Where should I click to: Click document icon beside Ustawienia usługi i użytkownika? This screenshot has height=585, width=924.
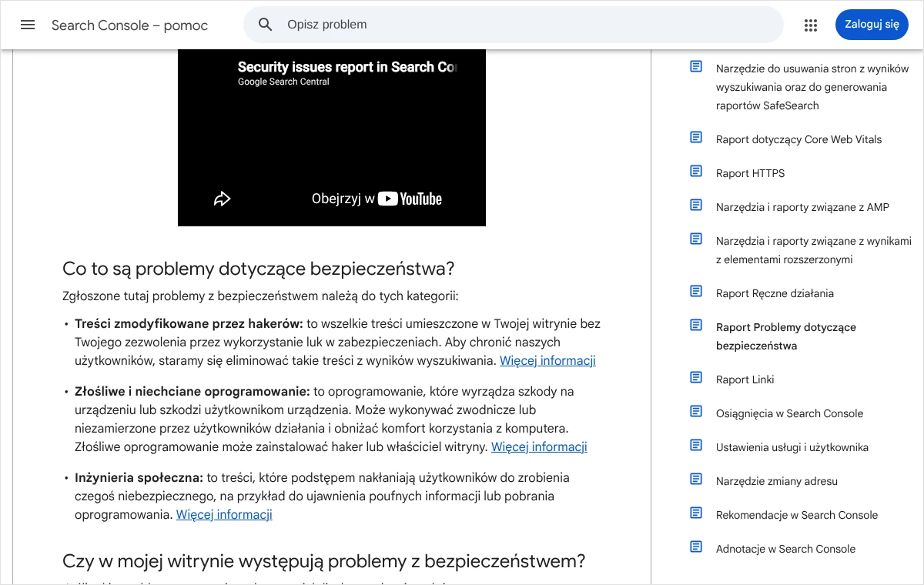click(696, 446)
